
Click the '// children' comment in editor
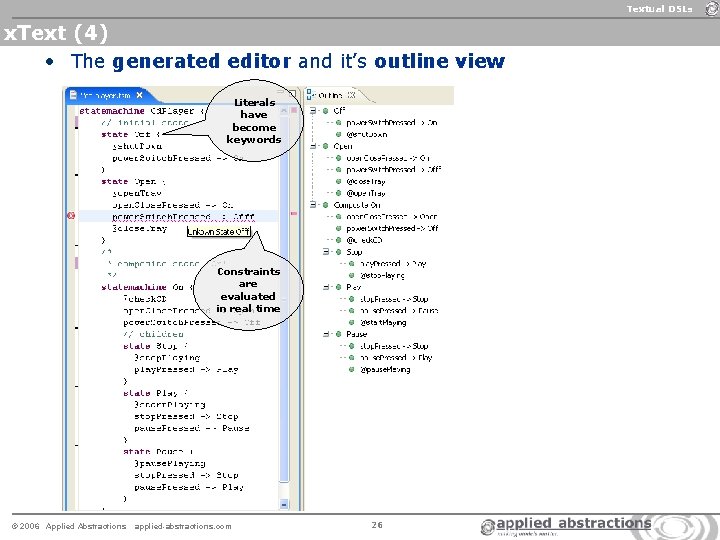point(153,334)
